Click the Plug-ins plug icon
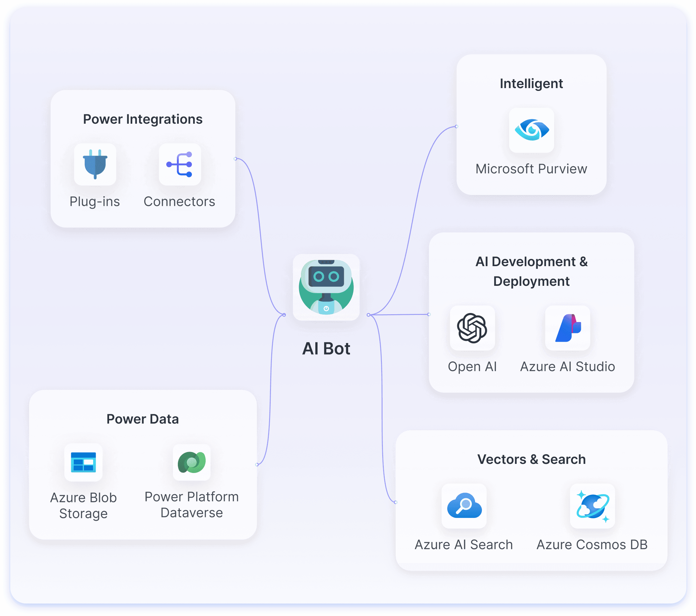 pyautogui.click(x=95, y=164)
